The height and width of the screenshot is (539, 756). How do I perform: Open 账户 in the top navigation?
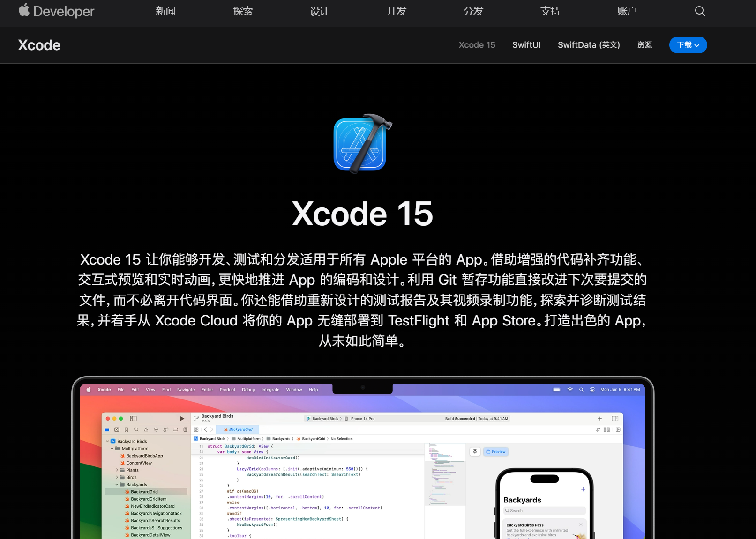click(627, 11)
